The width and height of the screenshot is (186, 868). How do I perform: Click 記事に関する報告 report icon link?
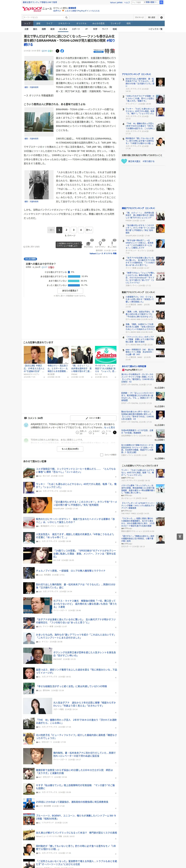(32, 247)
